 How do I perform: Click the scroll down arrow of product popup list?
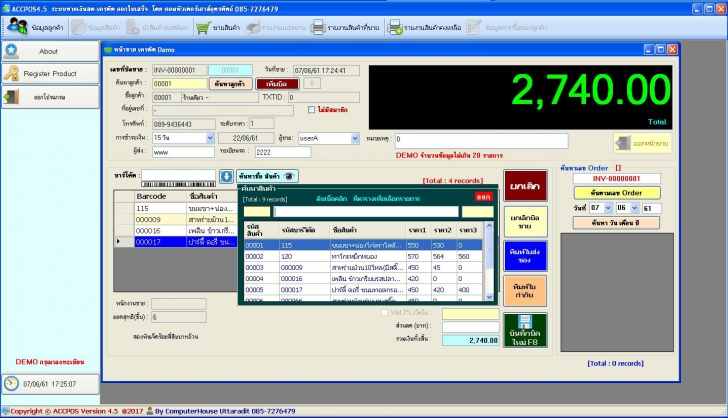click(x=489, y=297)
